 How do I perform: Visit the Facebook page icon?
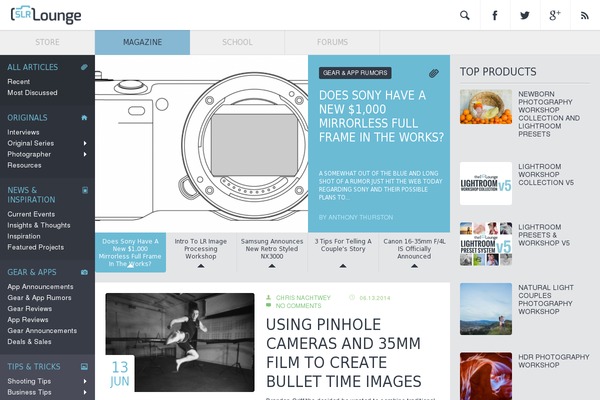495,15
